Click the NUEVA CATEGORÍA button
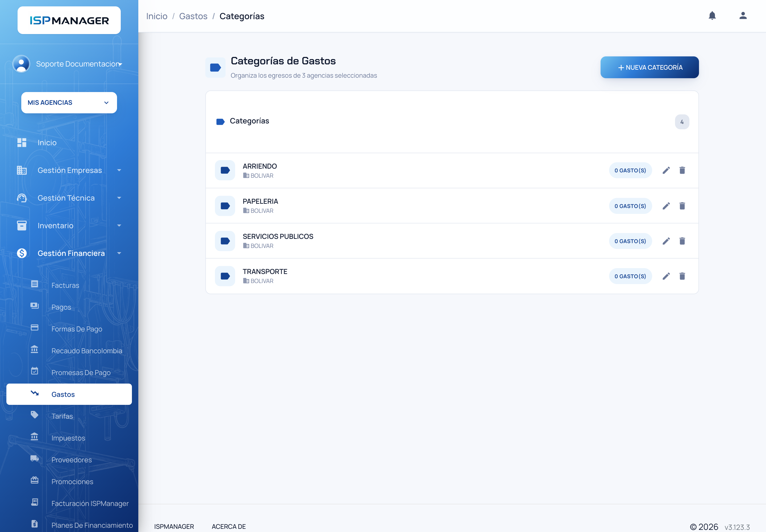 649,67
